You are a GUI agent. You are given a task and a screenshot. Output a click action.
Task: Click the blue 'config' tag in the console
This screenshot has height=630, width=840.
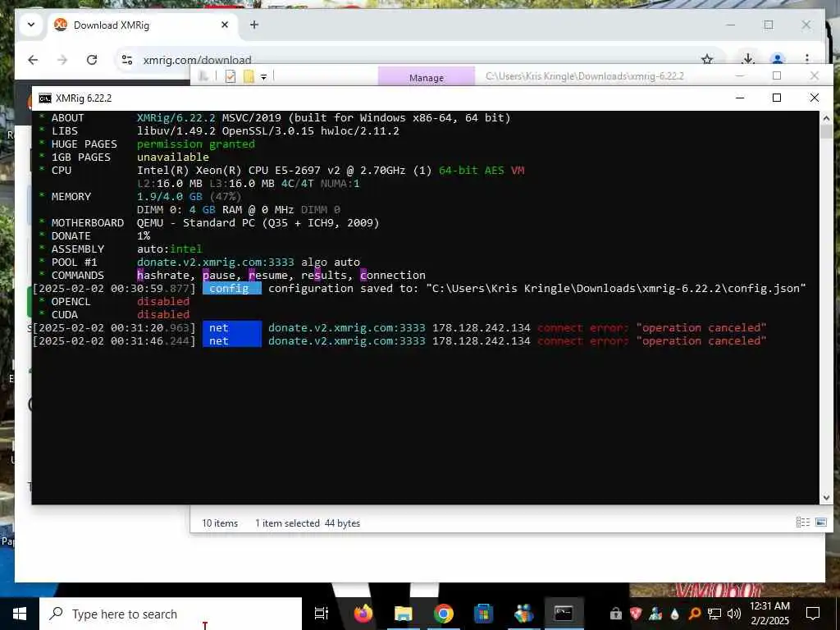[232, 288]
